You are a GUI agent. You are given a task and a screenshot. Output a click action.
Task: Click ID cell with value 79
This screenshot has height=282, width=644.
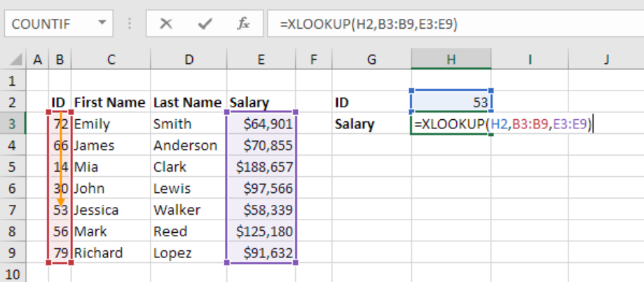(x=60, y=253)
